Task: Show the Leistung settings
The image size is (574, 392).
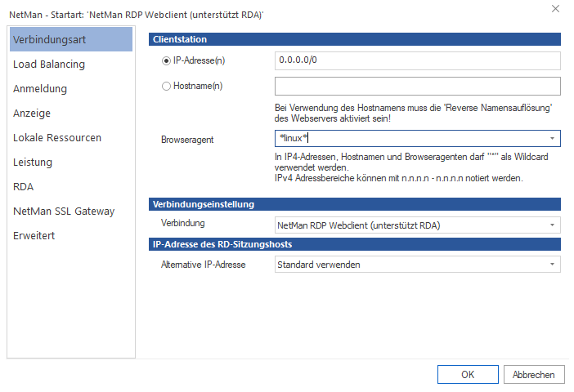Action: click(33, 162)
